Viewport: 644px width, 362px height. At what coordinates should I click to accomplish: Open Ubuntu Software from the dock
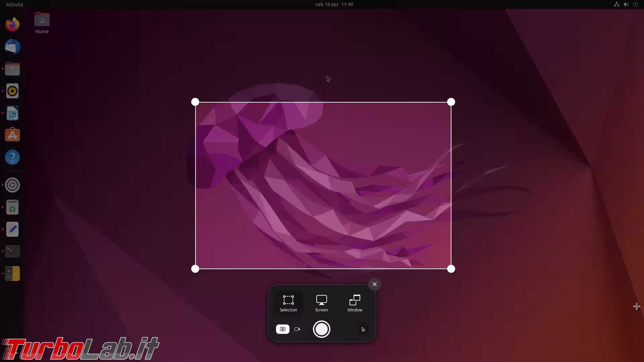click(x=12, y=135)
